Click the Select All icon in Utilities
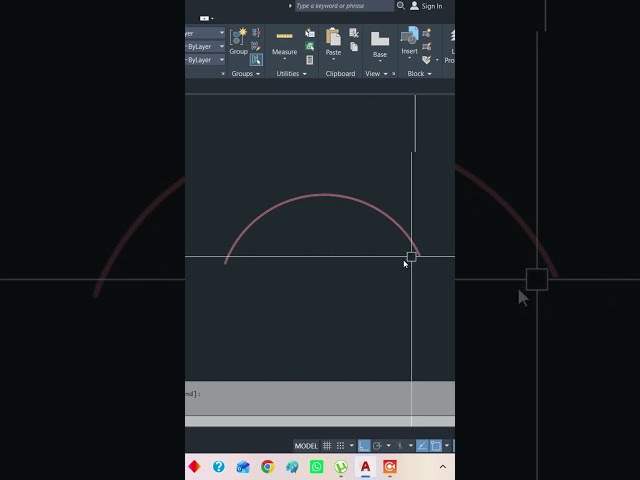Viewport: 640px width, 480px height. pyautogui.click(x=310, y=46)
